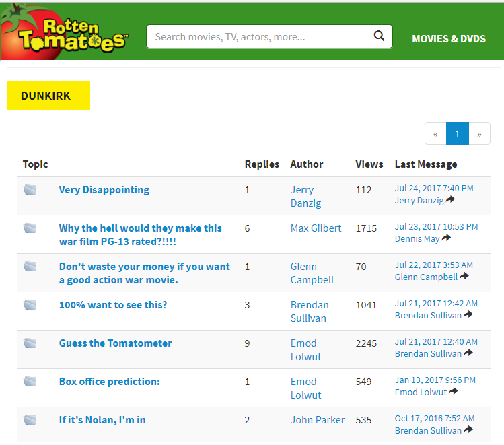Go to previous page with « button
504x445 pixels.
(x=435, y=133)
